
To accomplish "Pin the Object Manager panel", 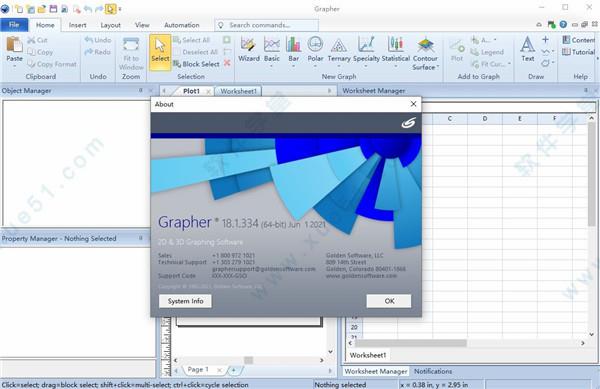I will coord(141,91).
